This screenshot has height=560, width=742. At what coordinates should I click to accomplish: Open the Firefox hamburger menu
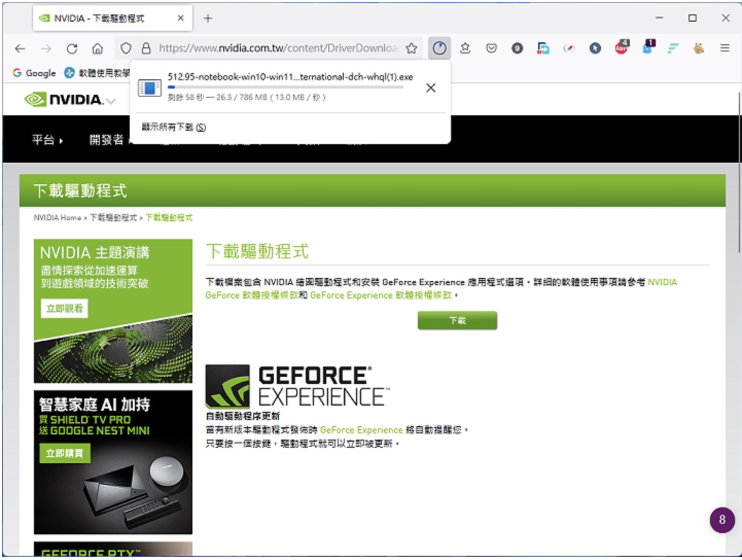725,48
